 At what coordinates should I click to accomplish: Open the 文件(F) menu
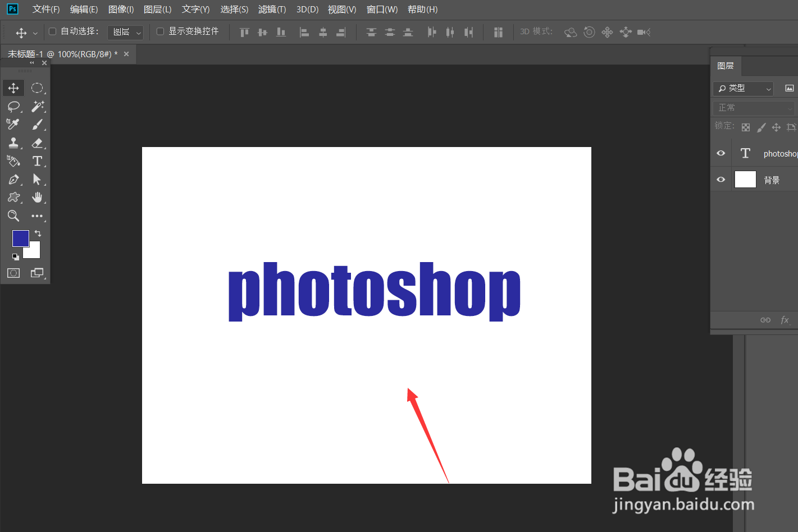(46, 10)
